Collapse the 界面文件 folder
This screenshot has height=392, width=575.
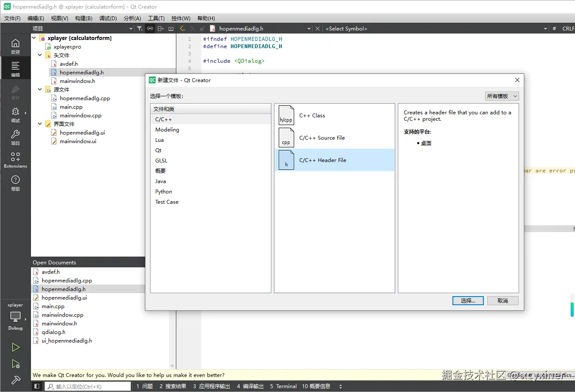coord(40,124)
